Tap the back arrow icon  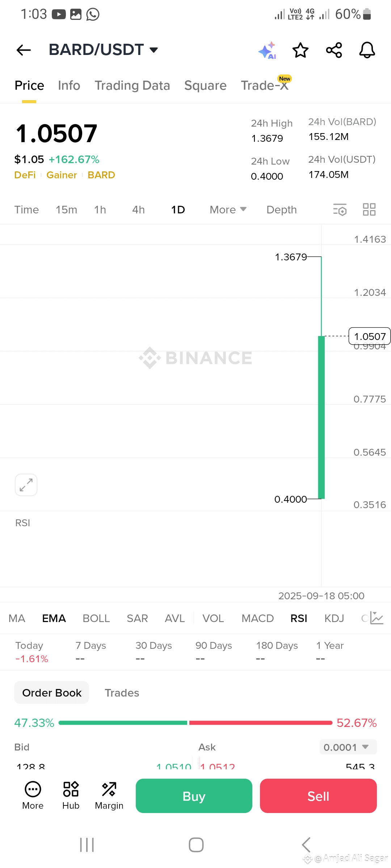point(24,50)
